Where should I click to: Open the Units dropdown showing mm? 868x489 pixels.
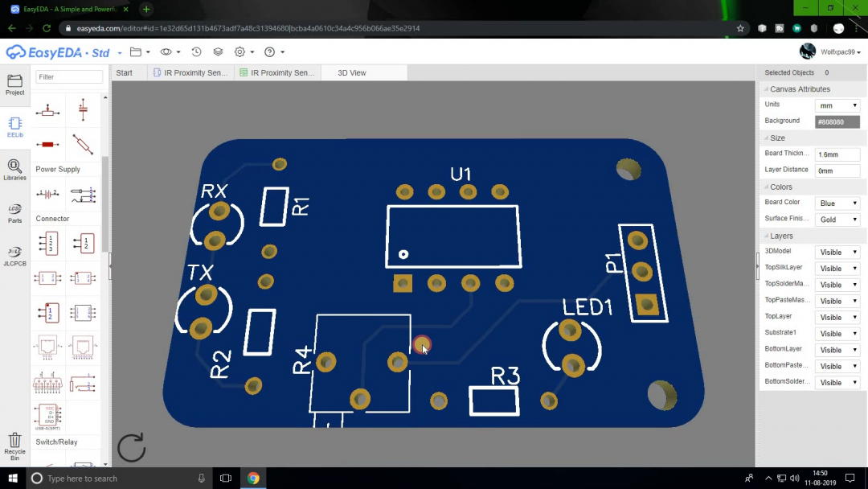pos(837,104)
